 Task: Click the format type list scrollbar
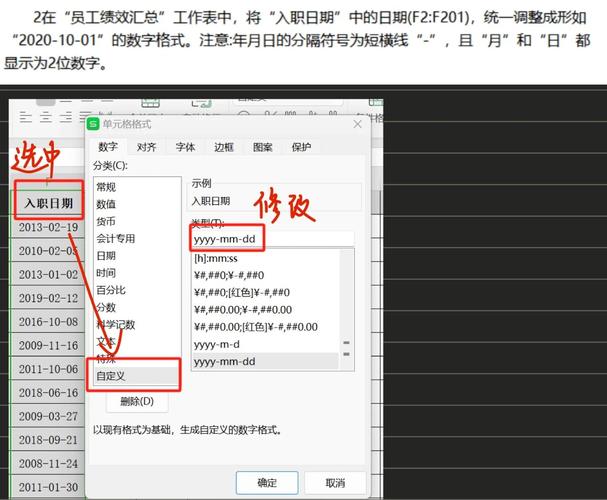pyautogui.click(x=346, y=310)
